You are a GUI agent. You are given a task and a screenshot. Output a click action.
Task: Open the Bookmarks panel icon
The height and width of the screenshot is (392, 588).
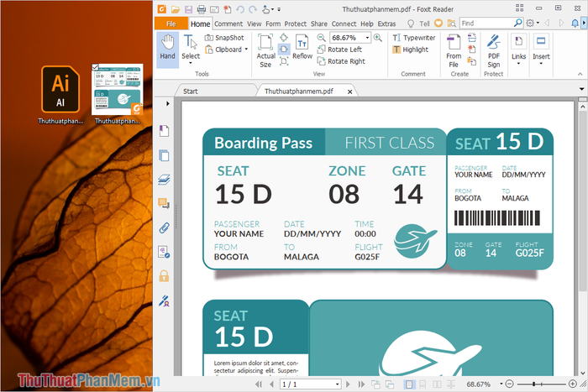164,131
